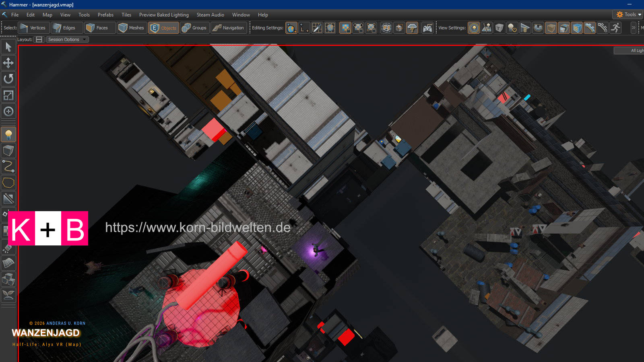Activate the Entity light bulb tool

(8, 135)
